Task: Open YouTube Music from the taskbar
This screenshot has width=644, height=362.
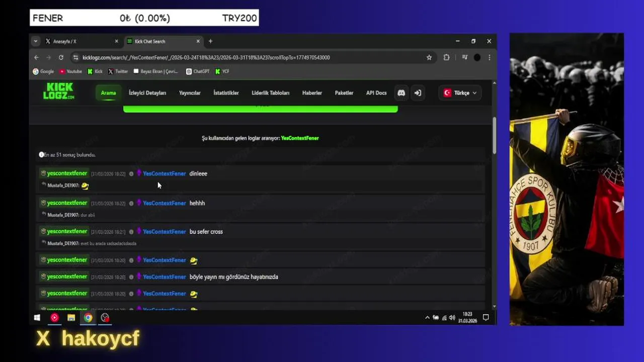Action: pyautogui.click(x=54, y=318)
